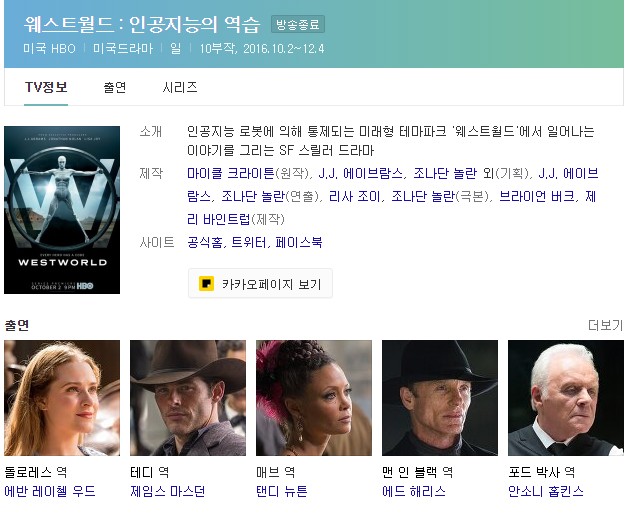Open the 카카오페이지 보기 button
This screenshot has height=518, width=628.
click(x=260, y=284)
